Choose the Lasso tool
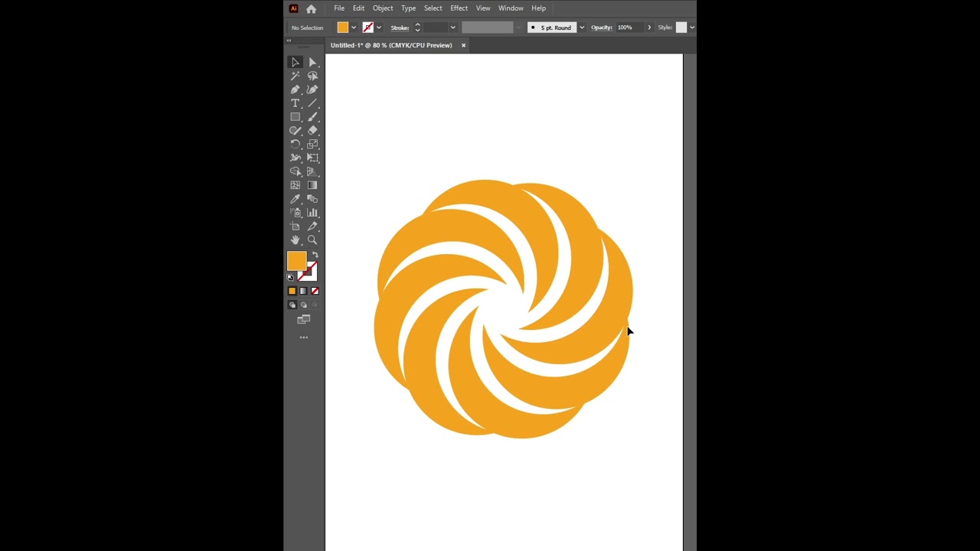This screenshot has width=980, height=551. [312, 76]
